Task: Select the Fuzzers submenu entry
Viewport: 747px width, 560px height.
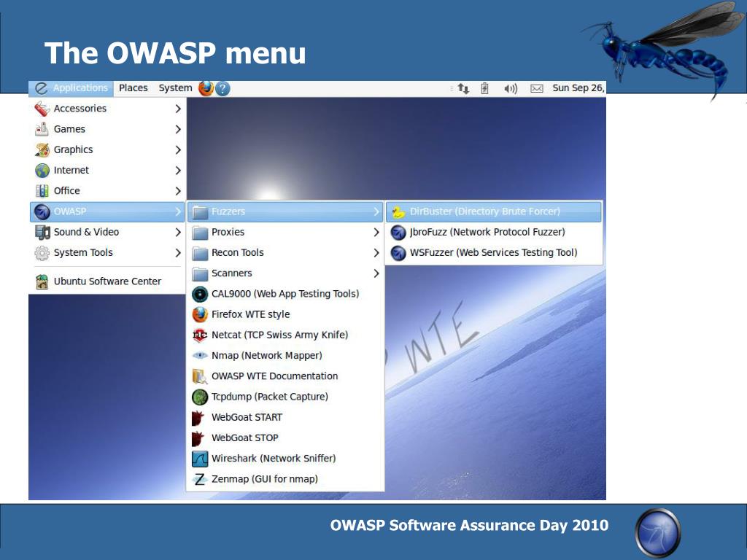Action: point(285,211)
